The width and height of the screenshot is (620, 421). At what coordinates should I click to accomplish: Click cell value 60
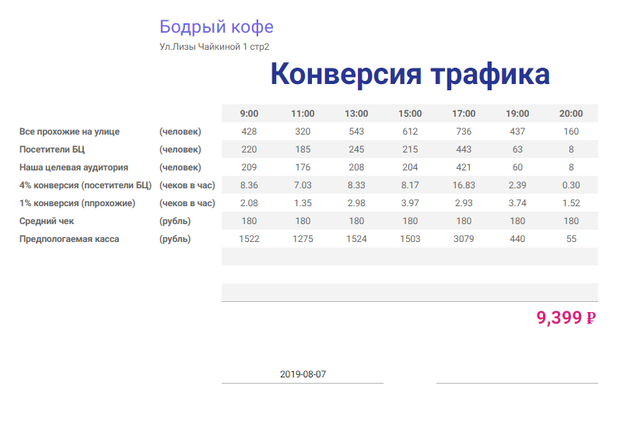(x=517, y=167)
